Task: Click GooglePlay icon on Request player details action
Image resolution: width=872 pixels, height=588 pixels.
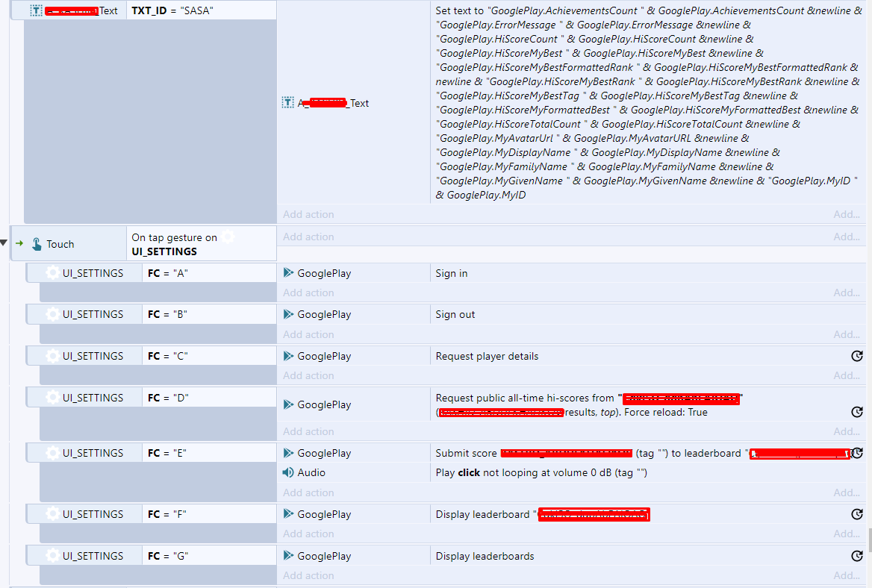Action: pos(288,356)
